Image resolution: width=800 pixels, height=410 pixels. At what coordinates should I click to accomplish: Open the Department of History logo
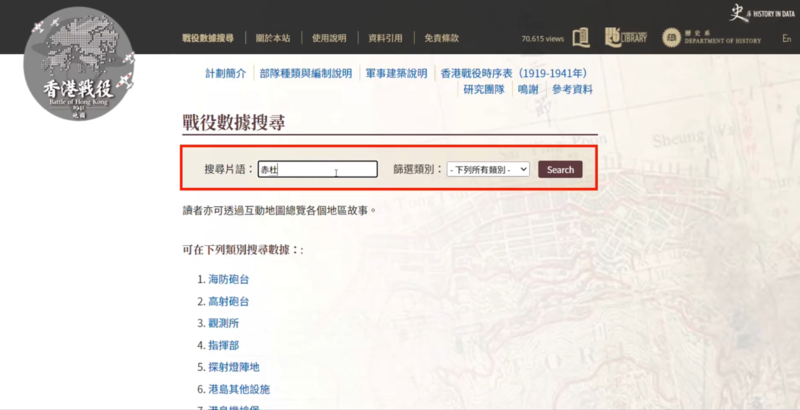[x=711, y=38]
